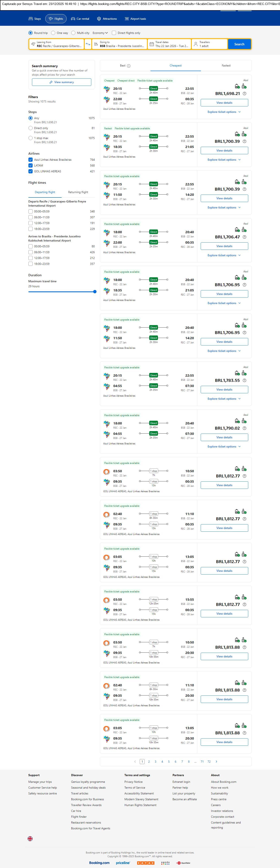Adjust the Maximum travel time slider handle
This screenshot has height=868, width=280.
[95, 291]
